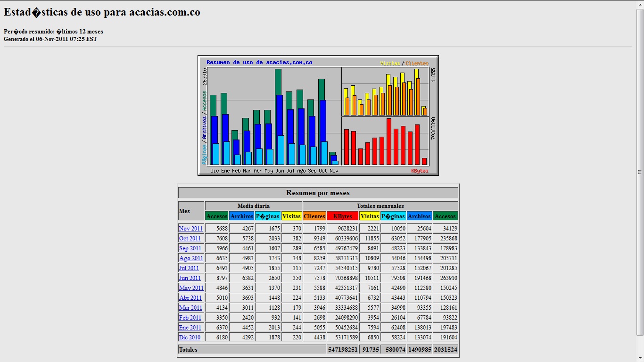Image resolution: width=644 pixels, height=362 pixels.
Task: Click the orange Clientes column header
Action: pyautogui.click(x=314, y=216)
